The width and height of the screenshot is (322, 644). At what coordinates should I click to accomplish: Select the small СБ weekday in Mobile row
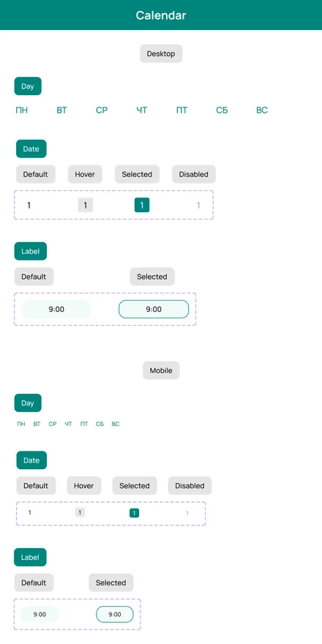pyautogui.click(x=100, y=424)
